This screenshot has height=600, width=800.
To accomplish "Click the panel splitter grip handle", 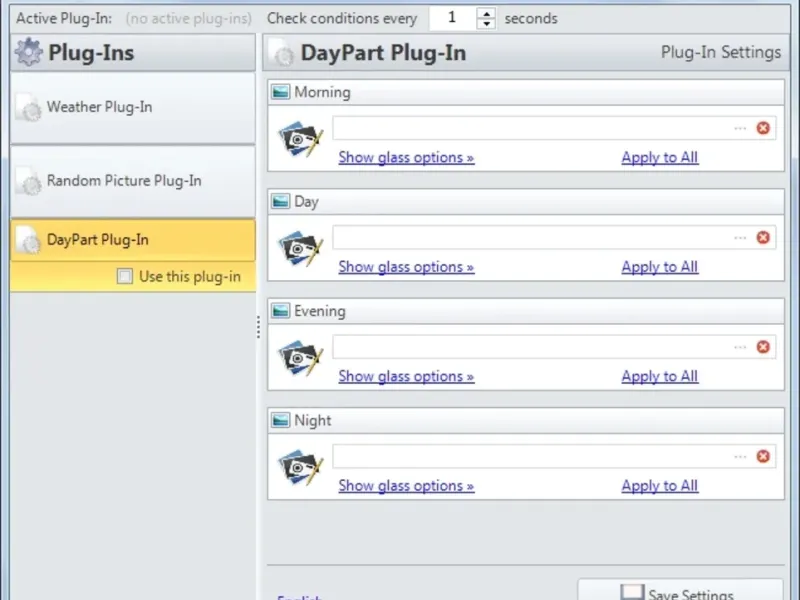I will click(258, 327).
